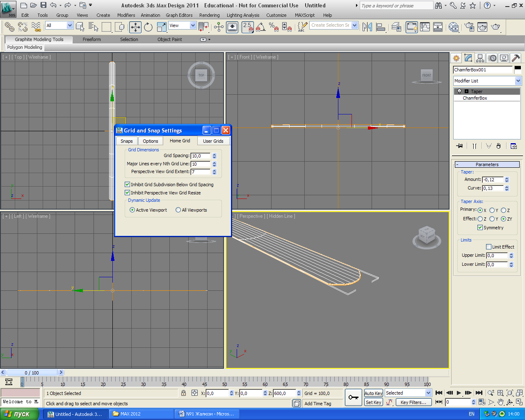Viewport: 525px width, 420px height.
Task: Click Toggle Set Key Mode key icon
Action: 353,397
